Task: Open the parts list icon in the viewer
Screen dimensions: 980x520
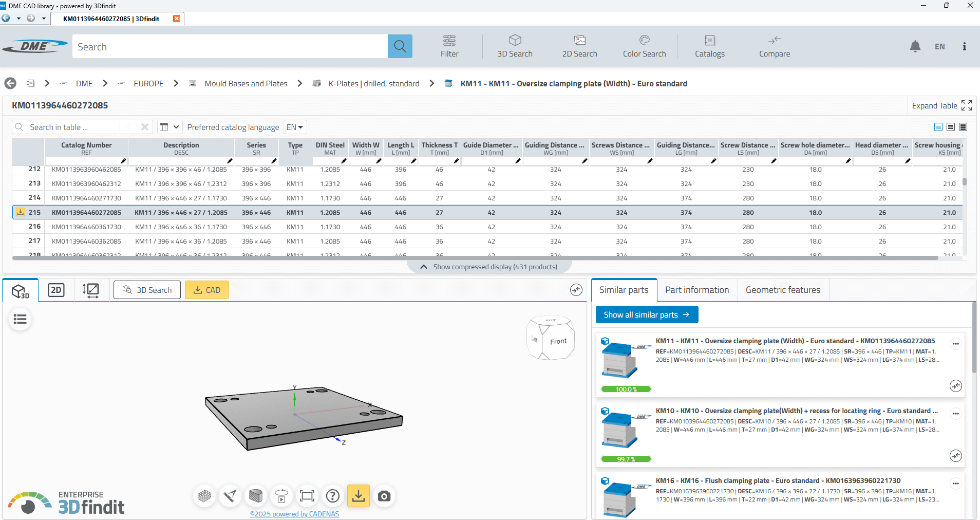Action: click(20, 319)
